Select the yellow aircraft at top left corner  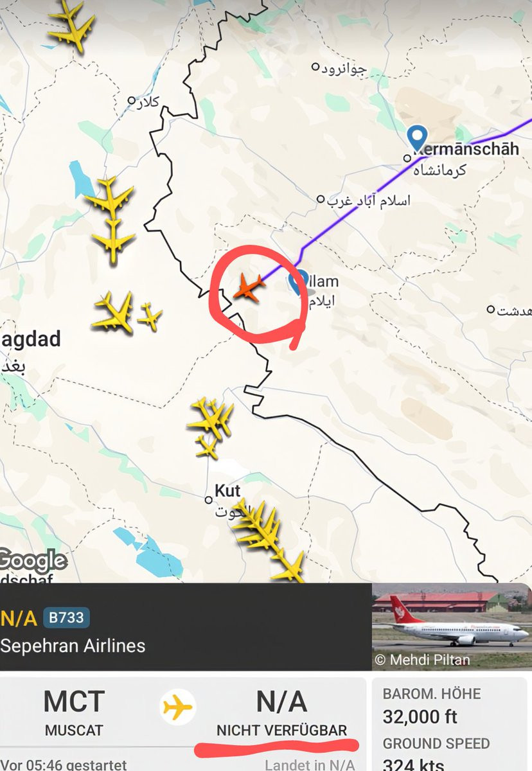pyautogui.click(x=71, y=27)
